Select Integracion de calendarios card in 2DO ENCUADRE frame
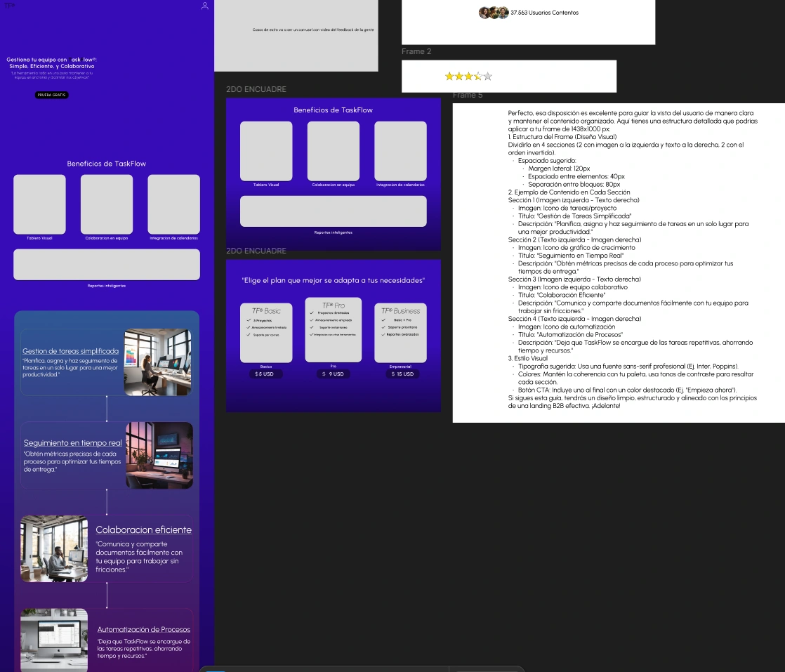The height and width of the screenshot is (672, 785). point(400,151)
